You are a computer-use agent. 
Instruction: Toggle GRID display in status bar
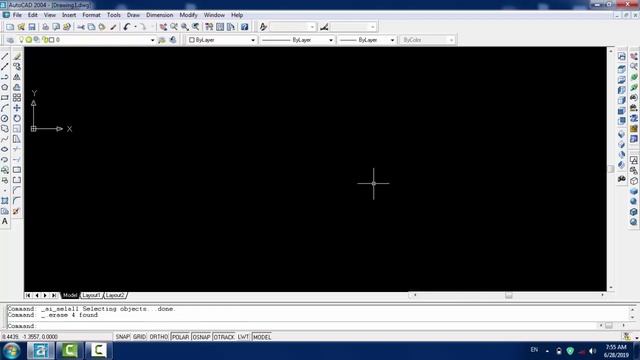pos(139,337)
